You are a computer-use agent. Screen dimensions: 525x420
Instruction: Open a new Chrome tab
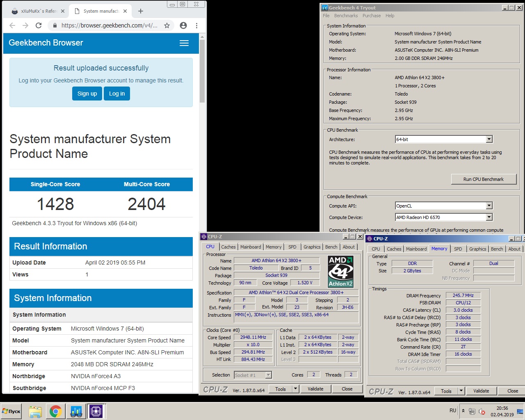tap(141, 11)
